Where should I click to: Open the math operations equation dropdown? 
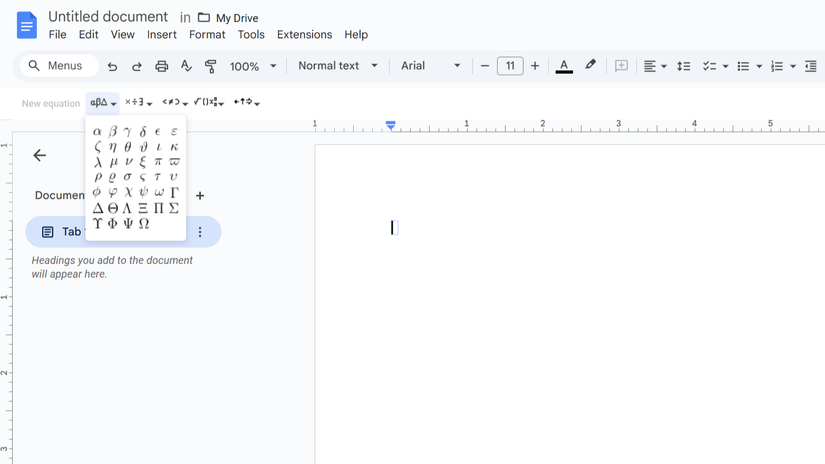[209, 103]
